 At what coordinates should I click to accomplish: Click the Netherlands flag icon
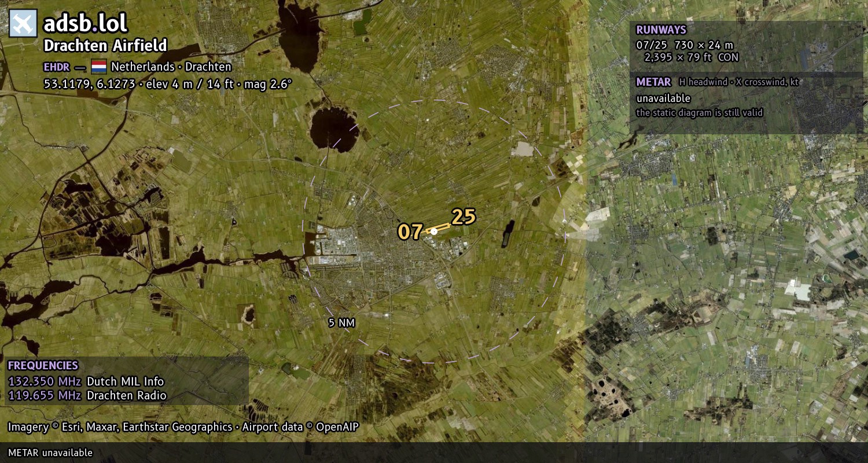(x=99, y=67)
